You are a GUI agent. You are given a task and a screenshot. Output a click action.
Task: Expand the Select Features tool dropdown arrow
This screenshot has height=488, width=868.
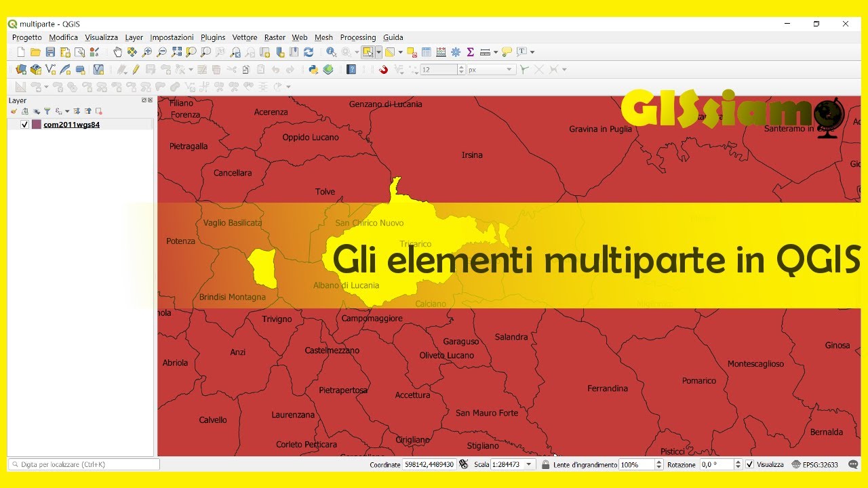pyautogui.click(x=378, y=52)
